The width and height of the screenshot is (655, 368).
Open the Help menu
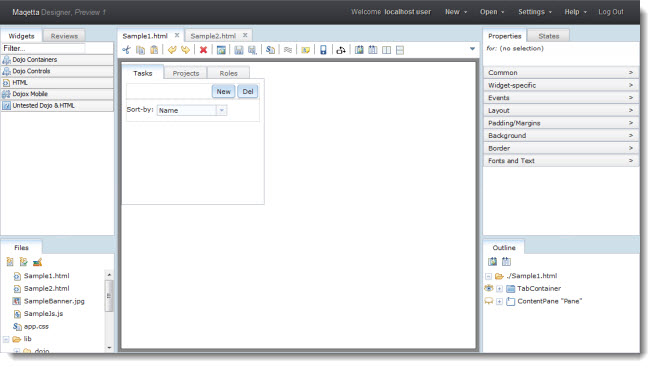coord(575,12)
